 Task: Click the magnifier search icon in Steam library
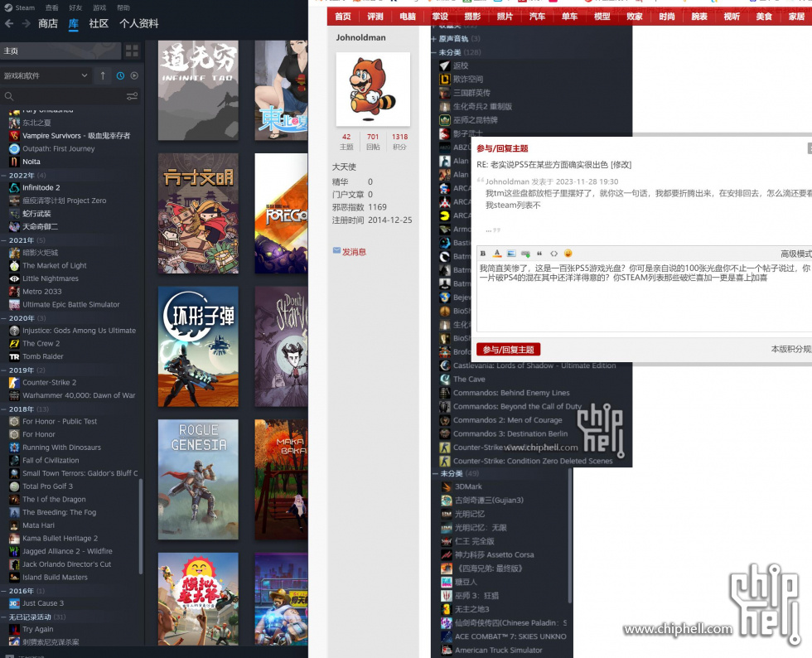click(9, 96)
